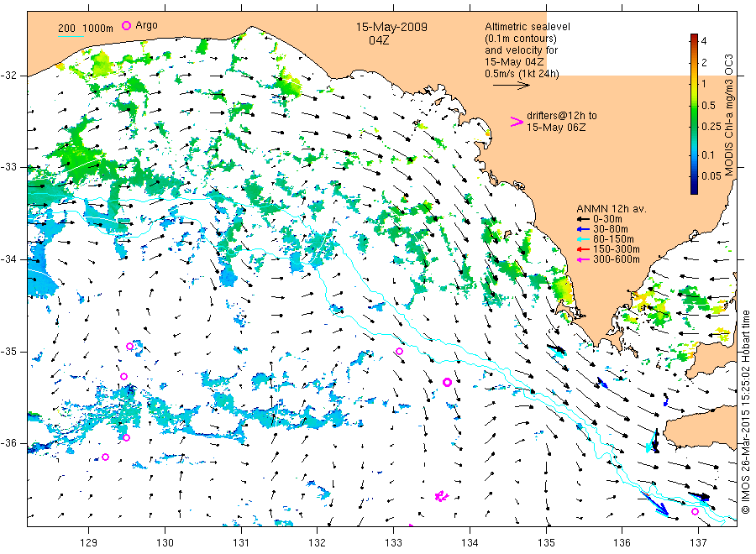Click the Argo marker near 137E at the bottom
Viewport: 756px width, 554px height.
click(695, 511)
